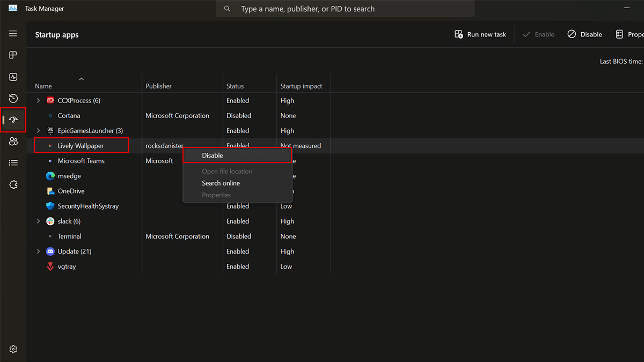Image resolution: width=644 pixels, height=362 pixels.
Task: Open the Services page icon
Action: pyautogui.click(x=13, y=184)
